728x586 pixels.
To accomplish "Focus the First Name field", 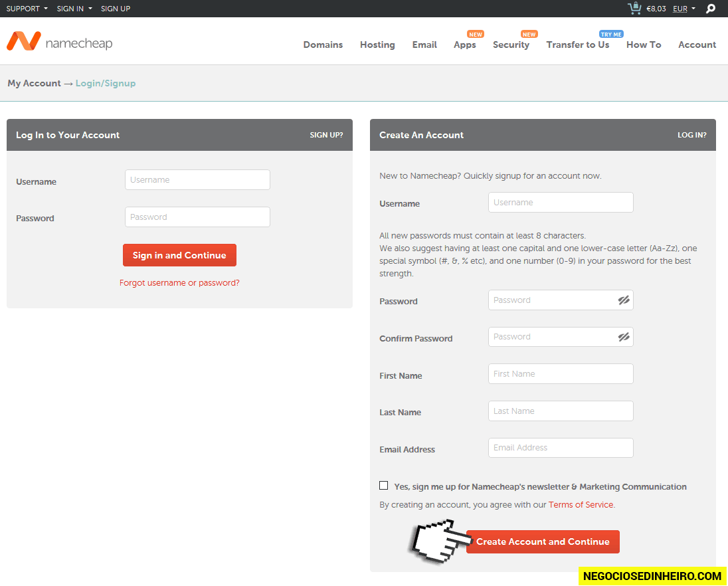I will pos(561,374).
